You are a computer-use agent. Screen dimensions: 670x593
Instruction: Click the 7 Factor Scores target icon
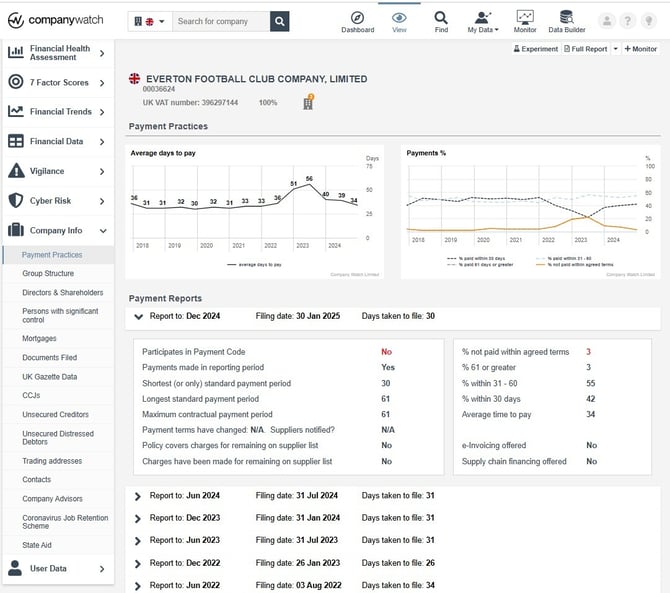[x=16, y=82]
